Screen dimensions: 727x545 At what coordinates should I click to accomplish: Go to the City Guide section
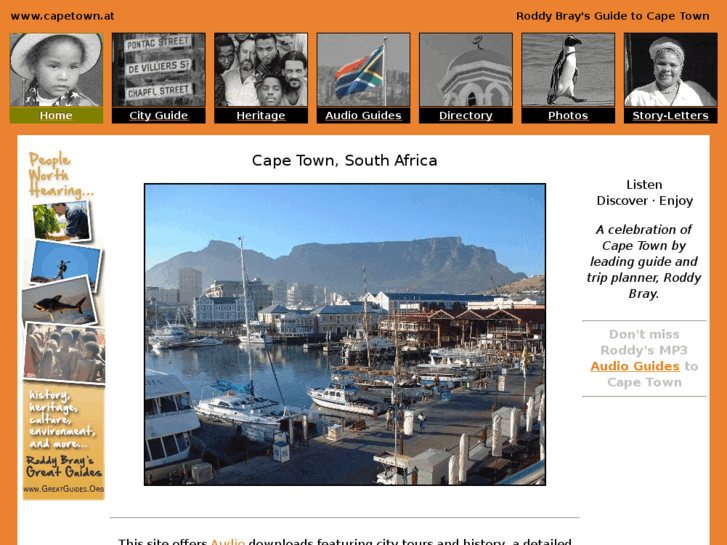(159, 115)
